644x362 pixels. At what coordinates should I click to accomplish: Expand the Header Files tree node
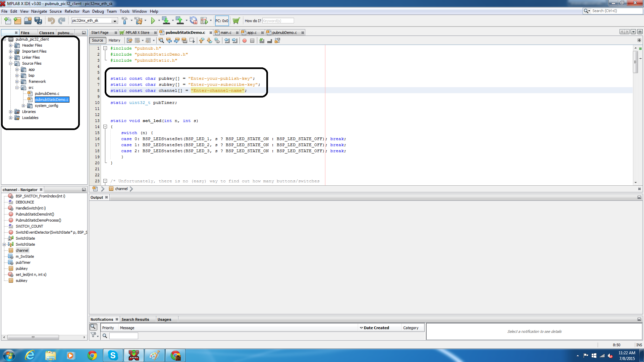pyautogui.click(x=10, y=45)
